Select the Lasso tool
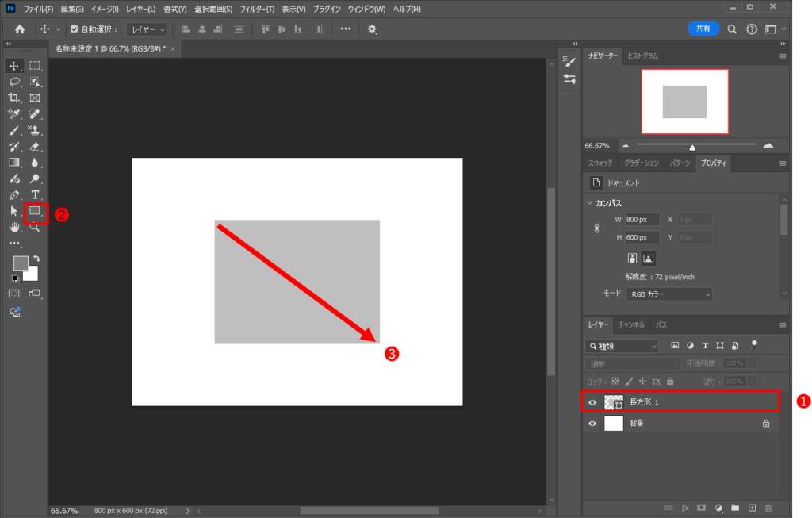Image resolution: width=812 pixels, height=518 pixels. coord(14,82)
